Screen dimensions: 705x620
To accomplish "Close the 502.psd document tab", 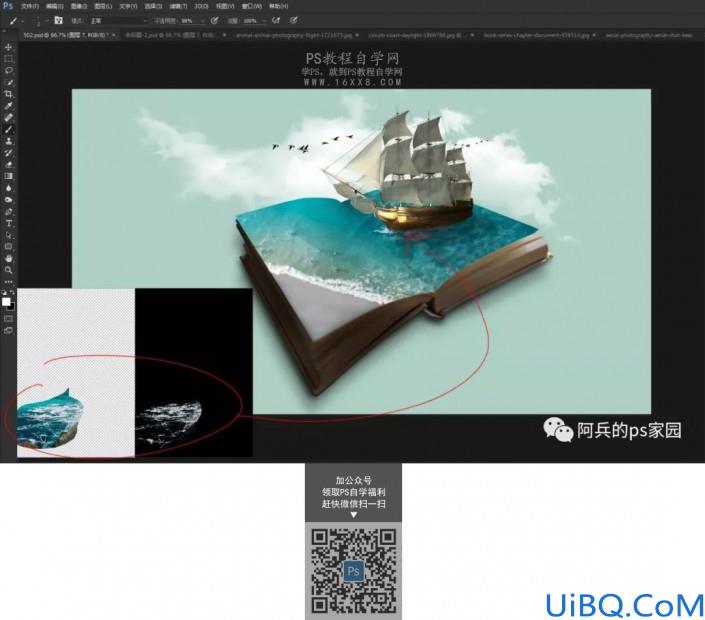I will [x=114, y=35].
